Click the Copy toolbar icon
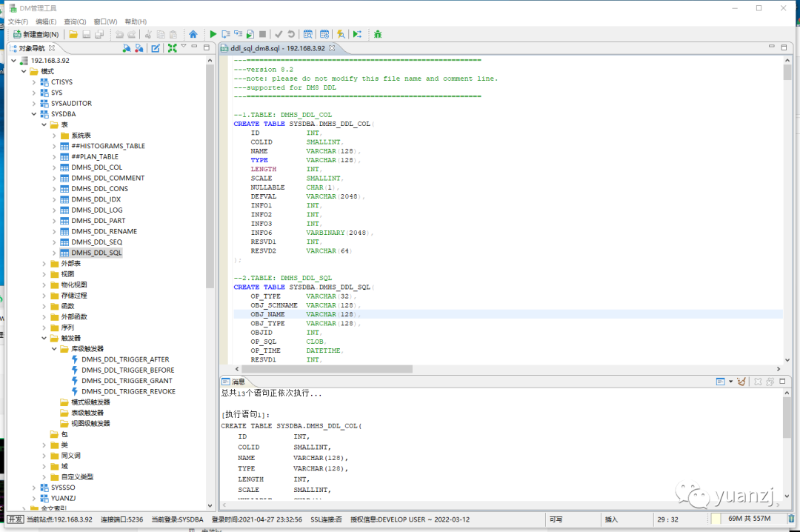 coord(161,34)
